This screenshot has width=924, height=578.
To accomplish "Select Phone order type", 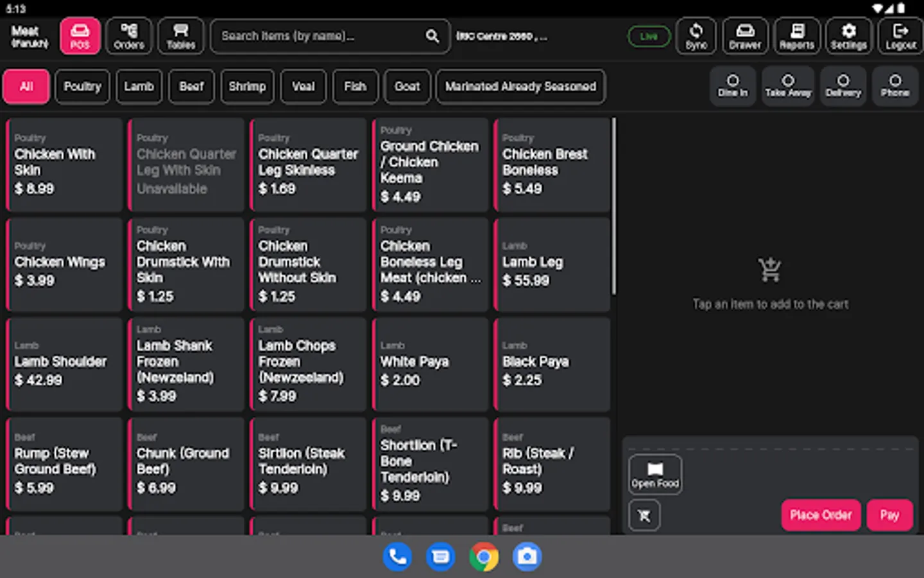I will [x=895, y=86].
